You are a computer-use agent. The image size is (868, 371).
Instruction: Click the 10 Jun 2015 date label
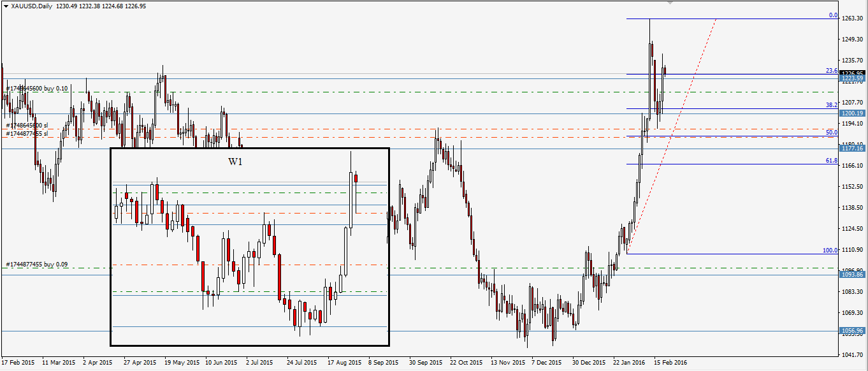[x=221, y=363]
